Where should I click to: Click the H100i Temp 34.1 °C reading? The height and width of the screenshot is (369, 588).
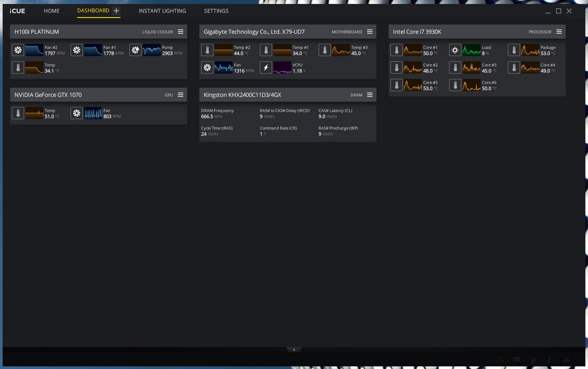pos(52,71)
